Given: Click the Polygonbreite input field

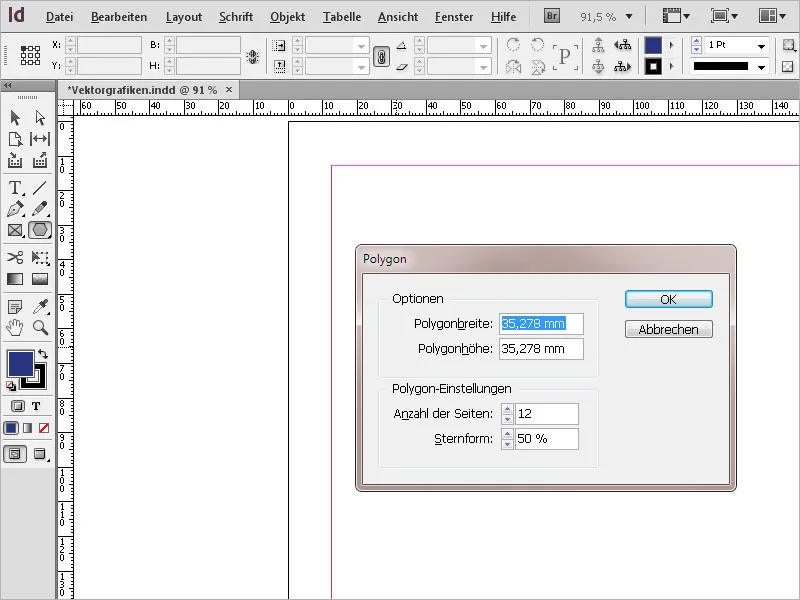Looking at the screenshot, I should 541,324.
